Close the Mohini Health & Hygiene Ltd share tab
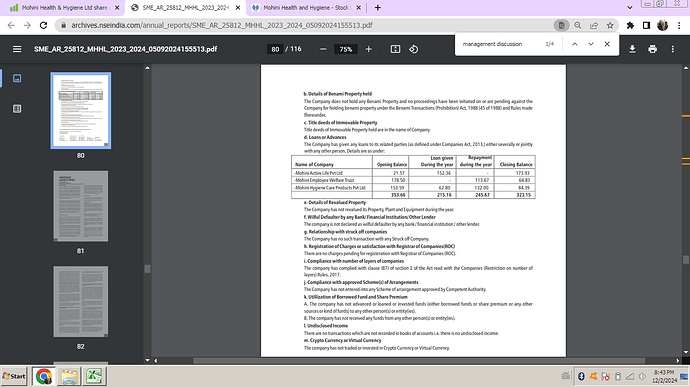 (117, 7)
